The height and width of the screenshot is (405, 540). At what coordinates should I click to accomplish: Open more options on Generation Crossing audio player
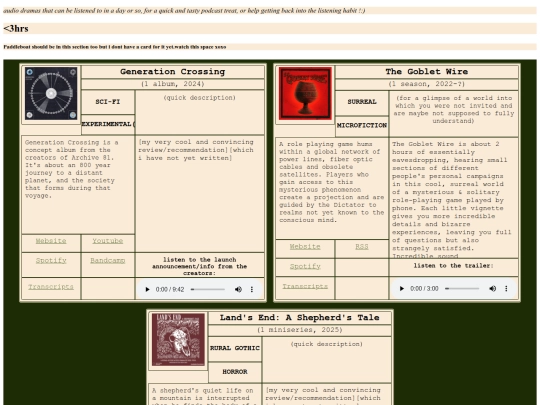[x=252, y=289]
